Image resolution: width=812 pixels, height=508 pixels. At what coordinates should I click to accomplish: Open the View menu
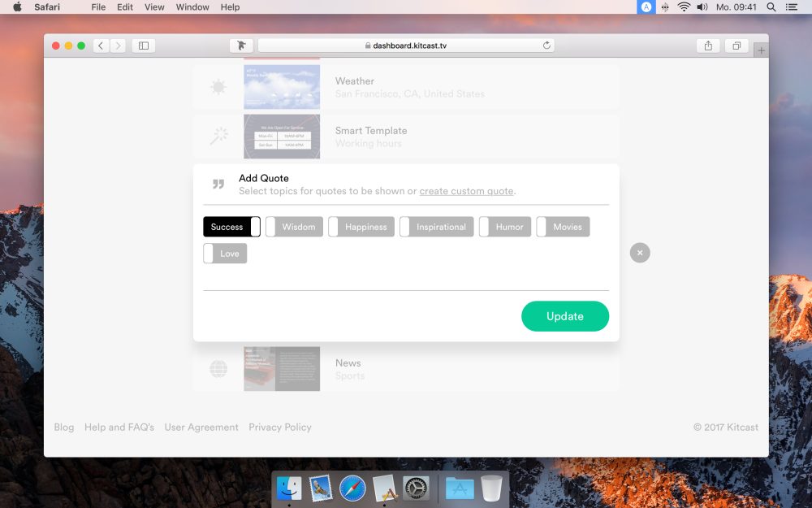pyautogui.click(x=154, y=7)
